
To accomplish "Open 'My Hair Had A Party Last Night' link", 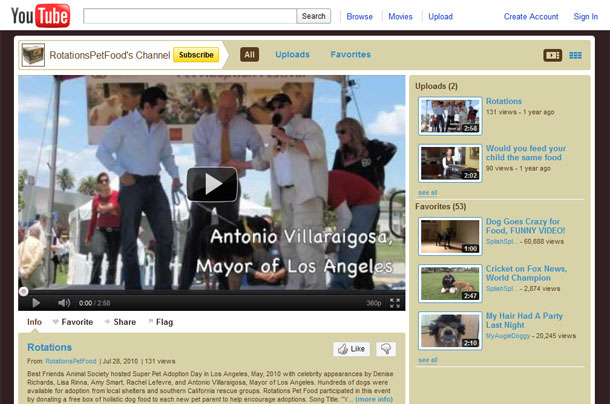I will [524, 320].
